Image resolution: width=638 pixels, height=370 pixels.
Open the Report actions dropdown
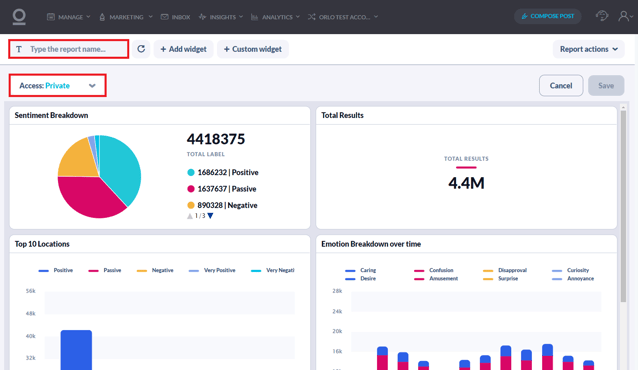pyautogui.click(x=588, y=49)
